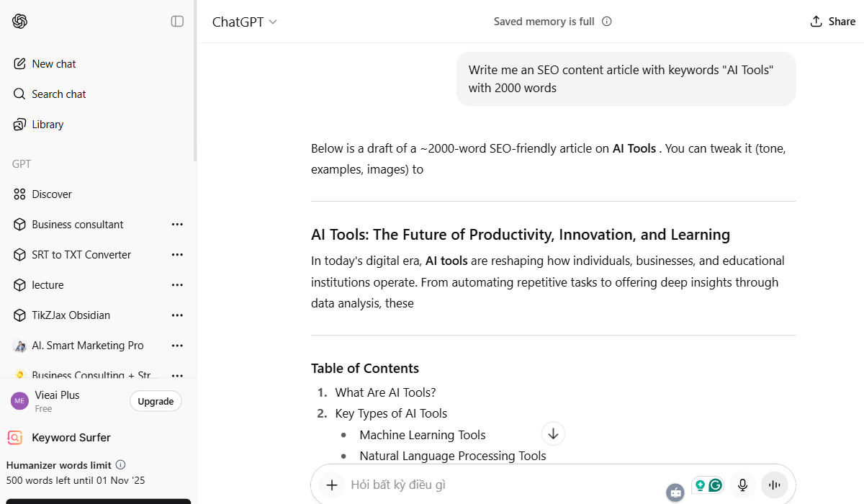The image size is (864, 504).
Task: Start a New chat
Action: 54,64
